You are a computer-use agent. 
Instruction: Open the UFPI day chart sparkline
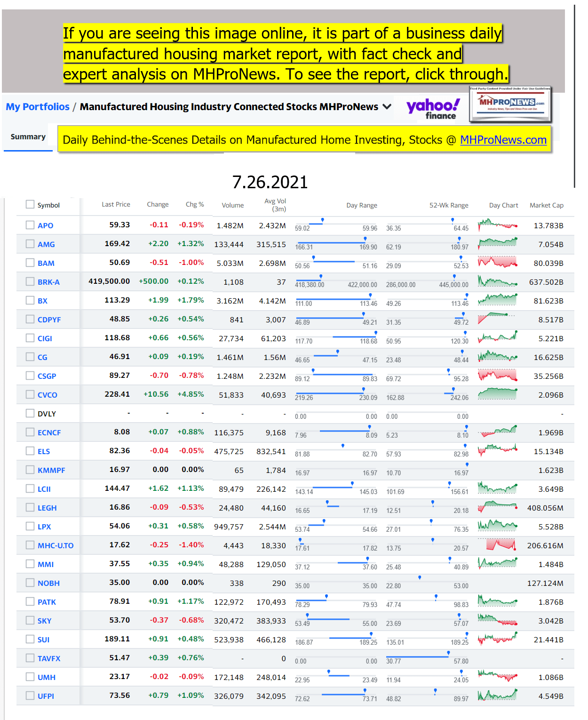(497, 696)
